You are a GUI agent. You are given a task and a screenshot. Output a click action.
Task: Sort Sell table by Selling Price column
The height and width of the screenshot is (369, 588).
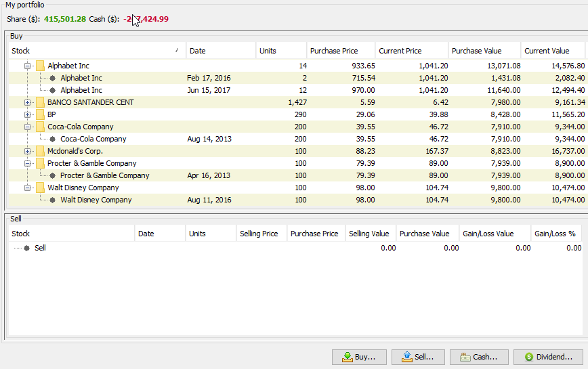click(261, 234)
